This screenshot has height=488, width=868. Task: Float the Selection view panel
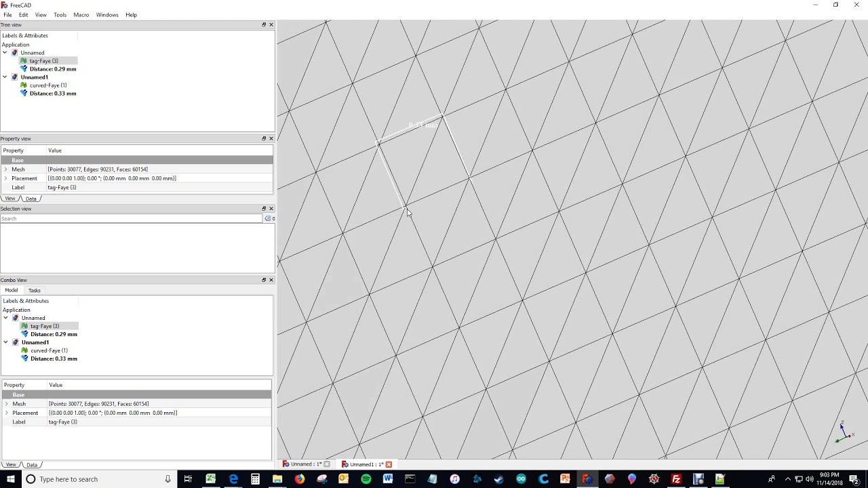pyautogui.click(x=264, y=209)
